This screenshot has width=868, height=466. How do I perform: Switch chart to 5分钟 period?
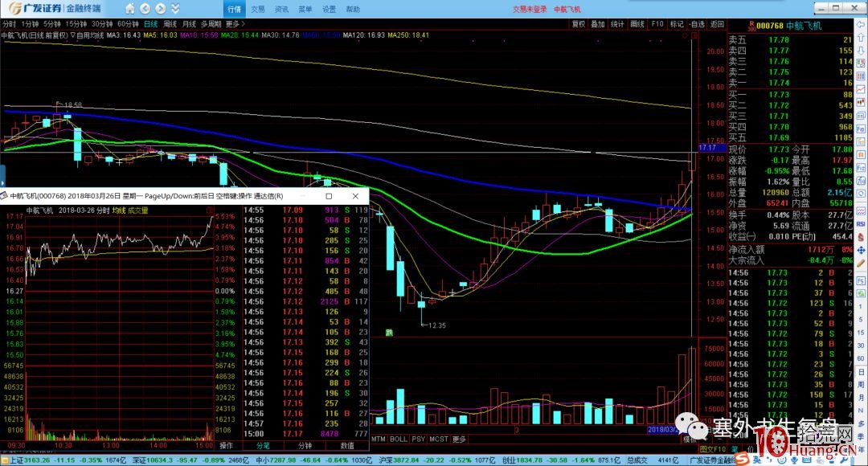point(52,24)
